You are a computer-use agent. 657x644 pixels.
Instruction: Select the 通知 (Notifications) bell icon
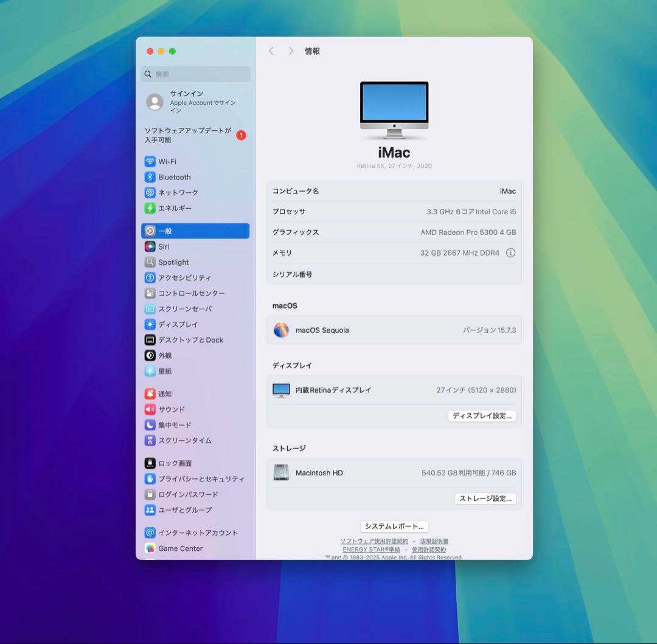(151, 394)
